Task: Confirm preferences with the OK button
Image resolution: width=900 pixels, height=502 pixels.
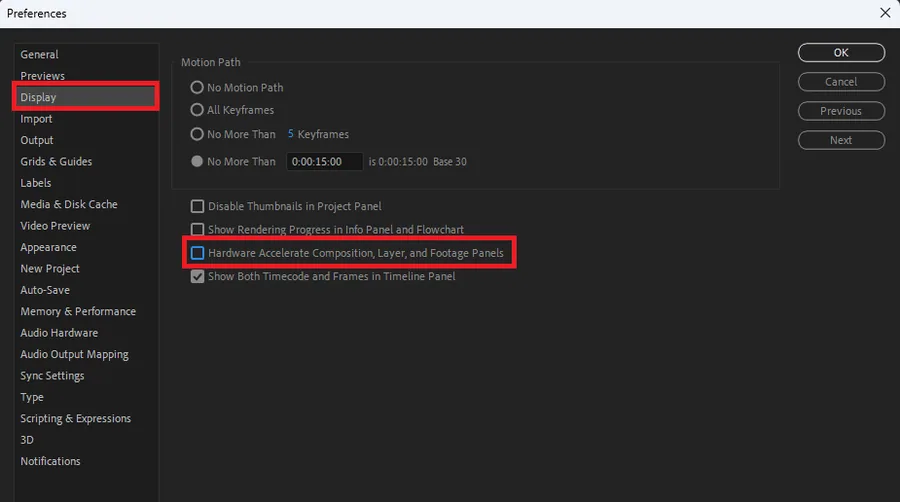Action: [x=841, y=53]
